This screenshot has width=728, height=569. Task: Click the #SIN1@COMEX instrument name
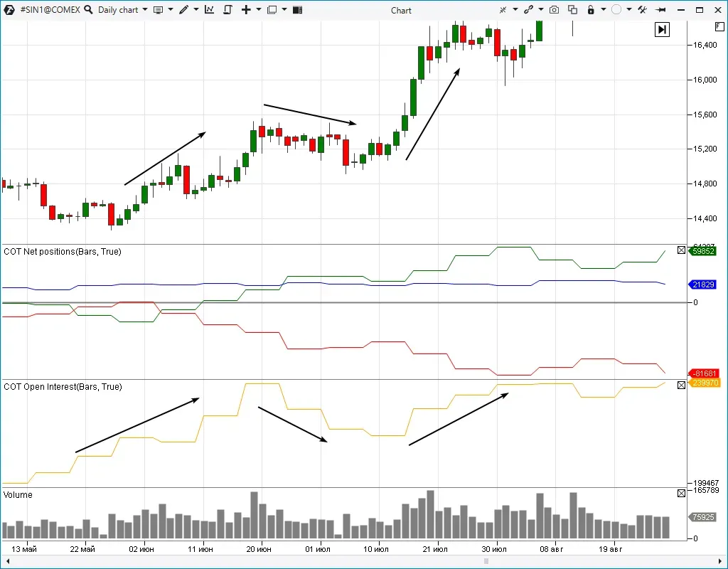[x=50, y=10]
